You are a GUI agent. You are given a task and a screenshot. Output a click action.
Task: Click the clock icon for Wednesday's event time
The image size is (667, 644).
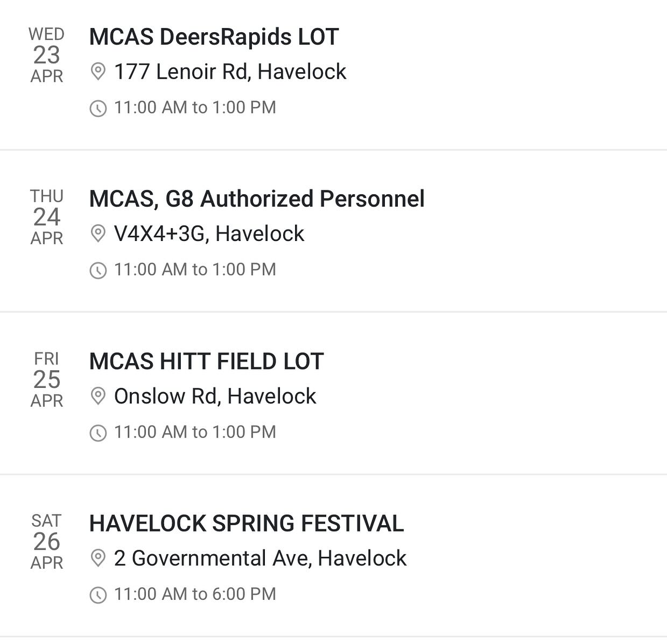point(97,108)
